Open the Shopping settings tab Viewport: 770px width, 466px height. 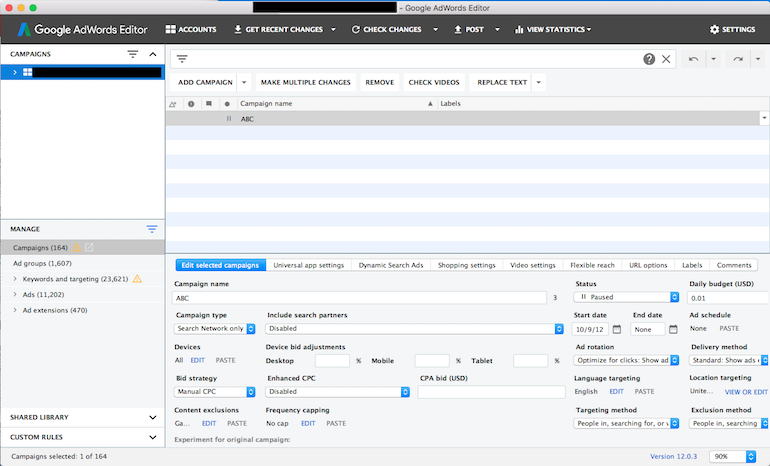click(x=467, y=265)
